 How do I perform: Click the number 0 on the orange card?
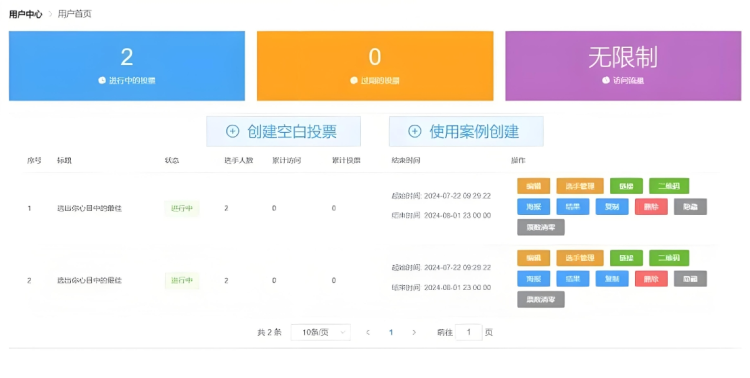pyautogui.click(x=375, y=57)
